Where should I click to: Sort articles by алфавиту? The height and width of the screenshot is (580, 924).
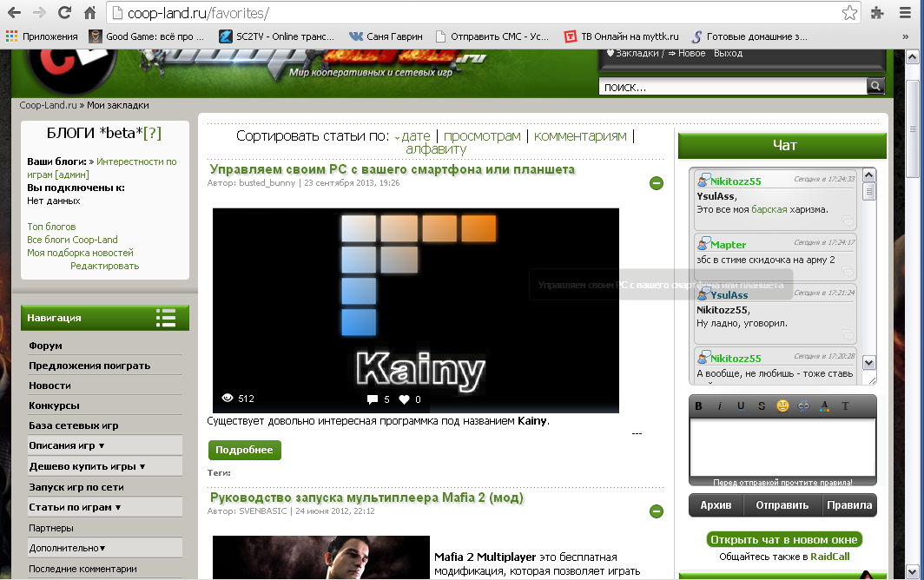pyautogui.click(x=436, y=149)
